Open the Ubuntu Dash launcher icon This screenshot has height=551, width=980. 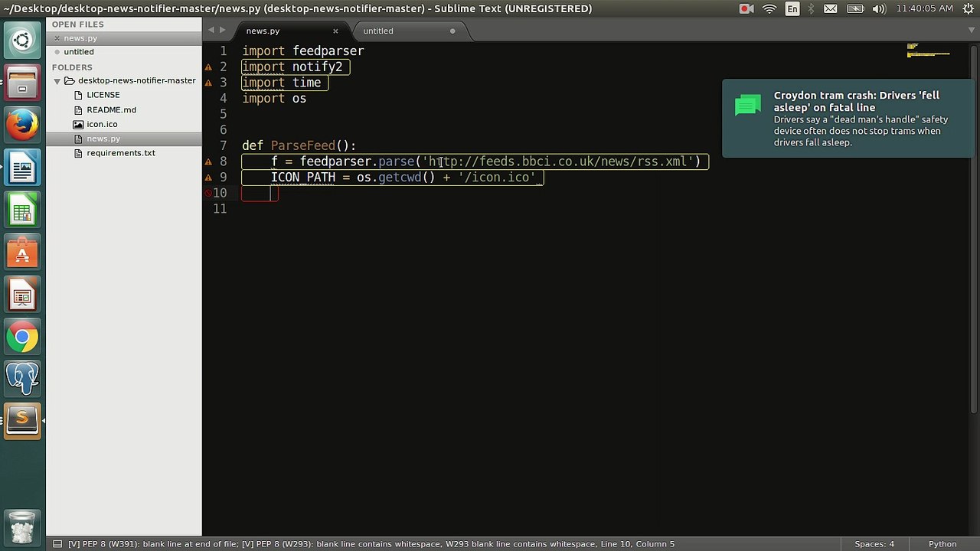(22, 41)
